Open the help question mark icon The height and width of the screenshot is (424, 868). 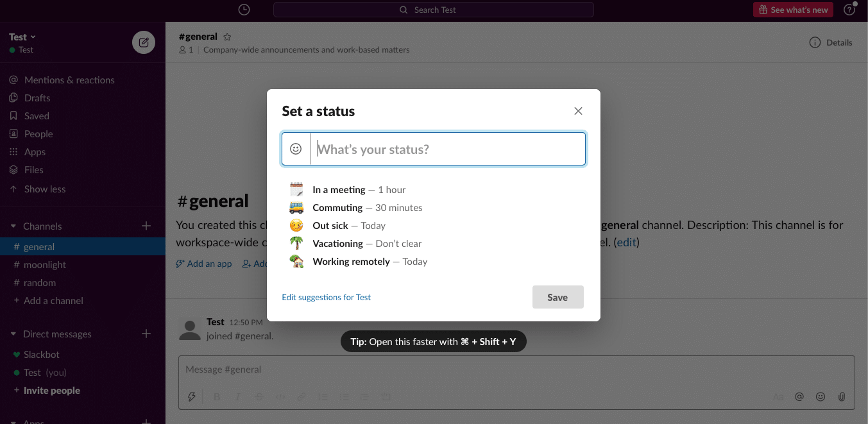pyautogui.click(x=849, y=10)
